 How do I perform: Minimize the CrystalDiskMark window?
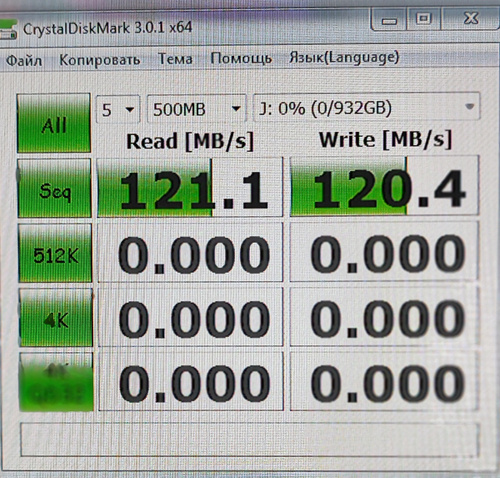tap(389, 20)
